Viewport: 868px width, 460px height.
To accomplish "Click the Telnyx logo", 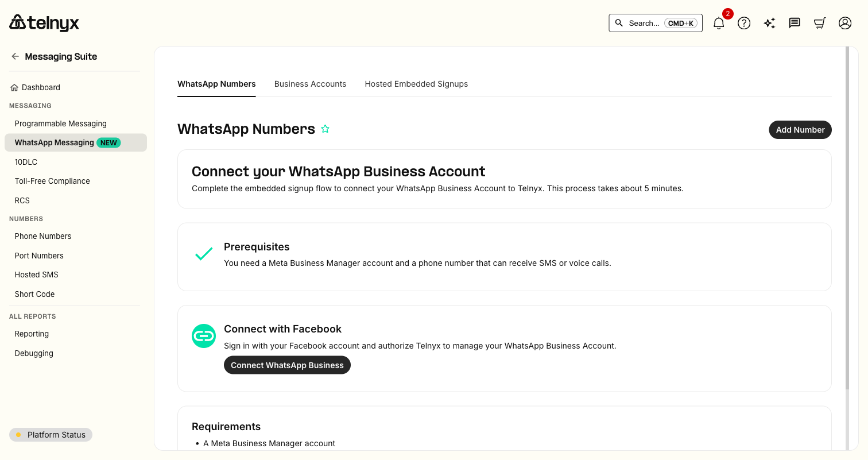I will [44, 23].
